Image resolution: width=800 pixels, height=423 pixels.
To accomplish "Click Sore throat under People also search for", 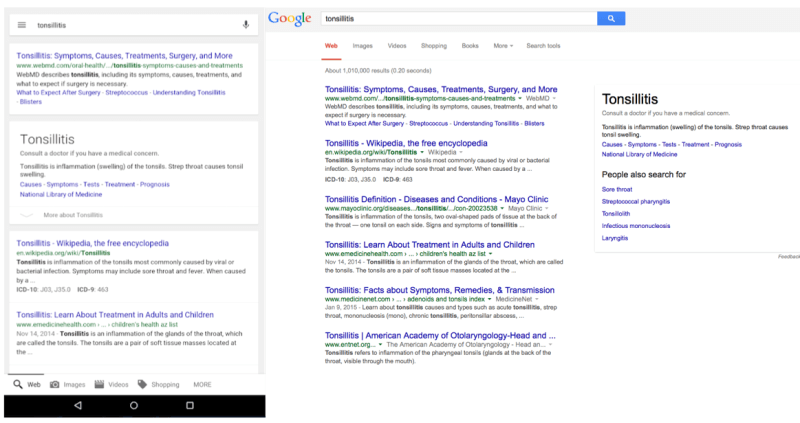I will (616, 188).
